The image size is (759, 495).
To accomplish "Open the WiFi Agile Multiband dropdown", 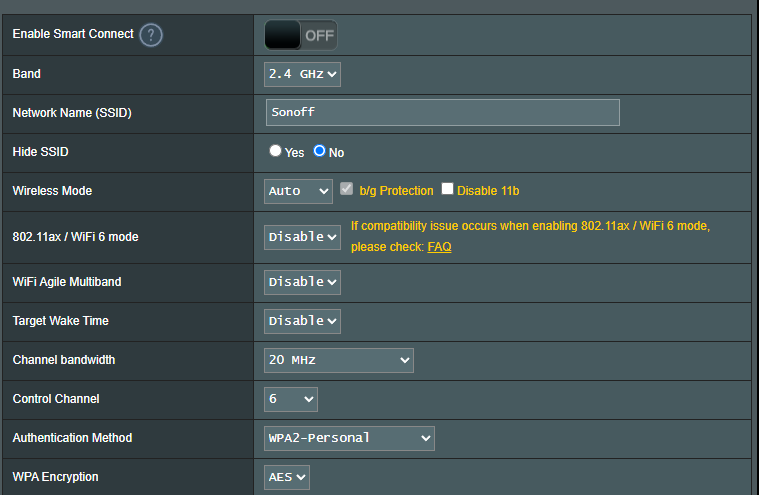I will (302, 282).
